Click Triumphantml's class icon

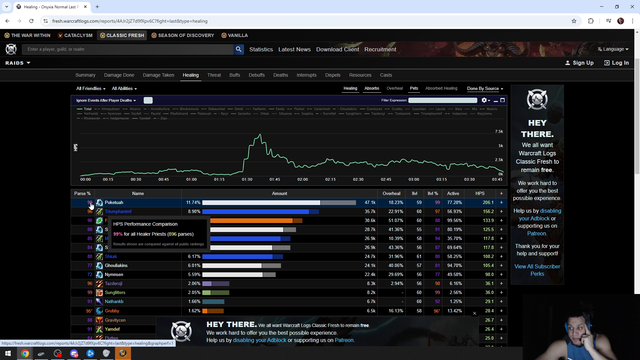pyautogui.click(x=99, y=211)
